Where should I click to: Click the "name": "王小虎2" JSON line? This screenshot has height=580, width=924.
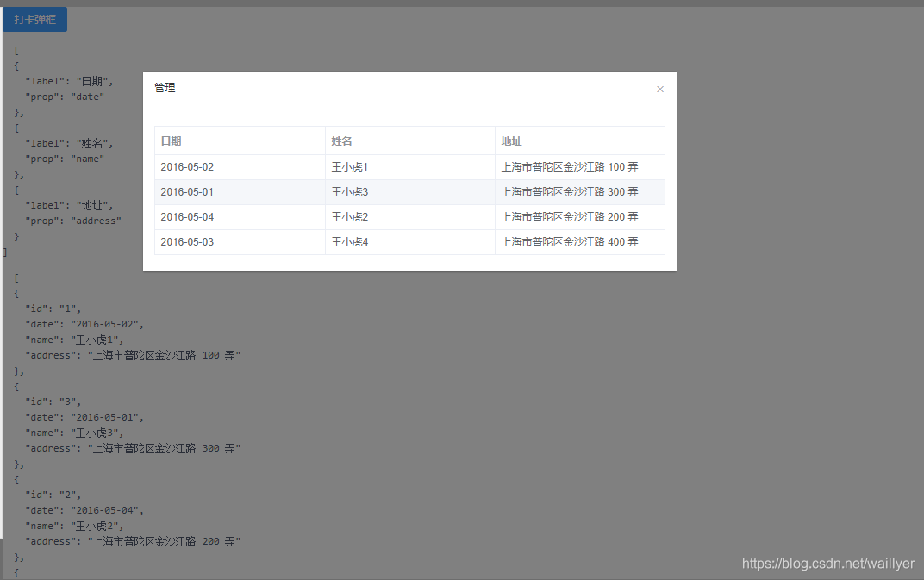(x=74, y=527)
